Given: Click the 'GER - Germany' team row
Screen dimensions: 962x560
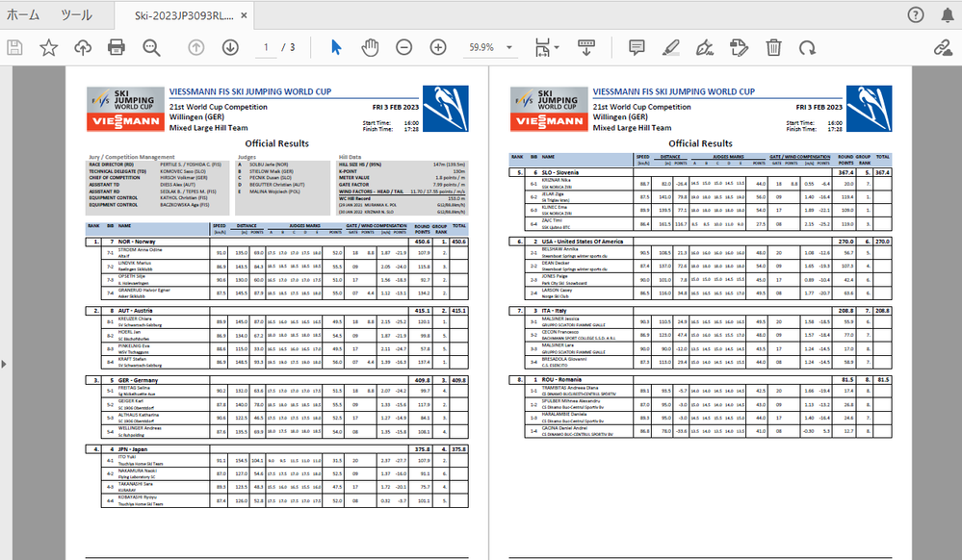Looking at the screenshot, I should click(x=276, y=380).
